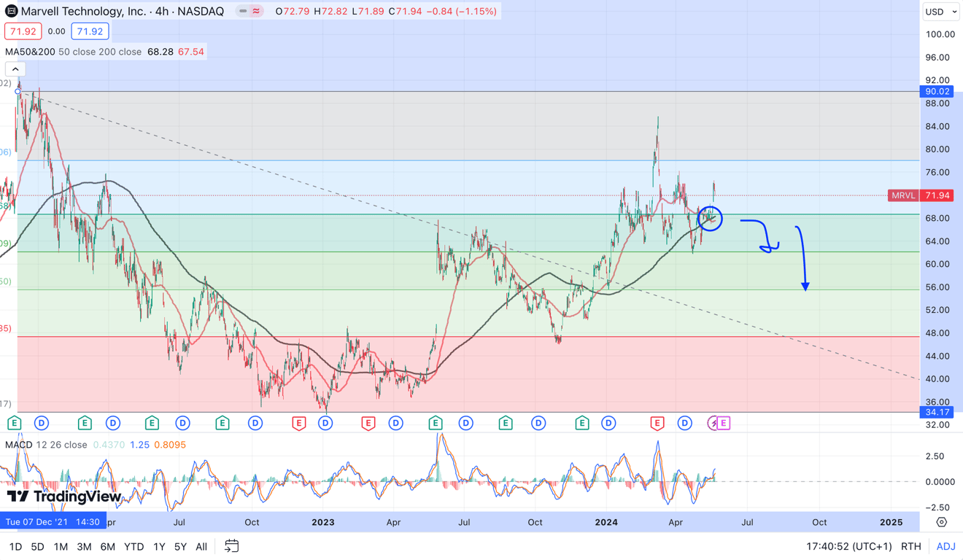Open chart settings hexagon icon beside time axis
963x560 pixels.
[941, 522]
